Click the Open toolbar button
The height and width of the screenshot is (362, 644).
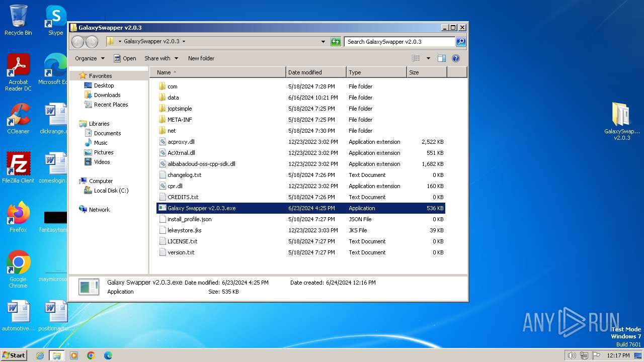[x=125, y=58]
